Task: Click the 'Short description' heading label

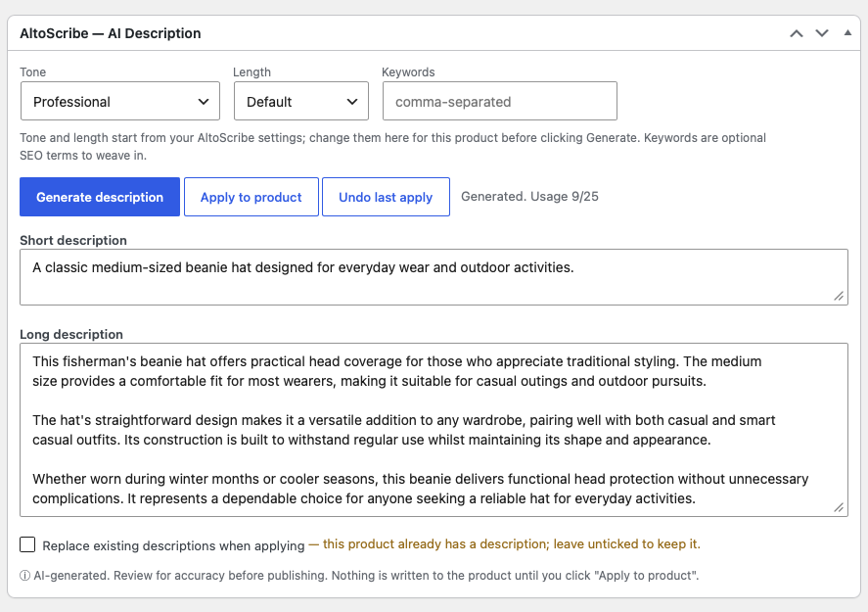Action: coord(73,240)
